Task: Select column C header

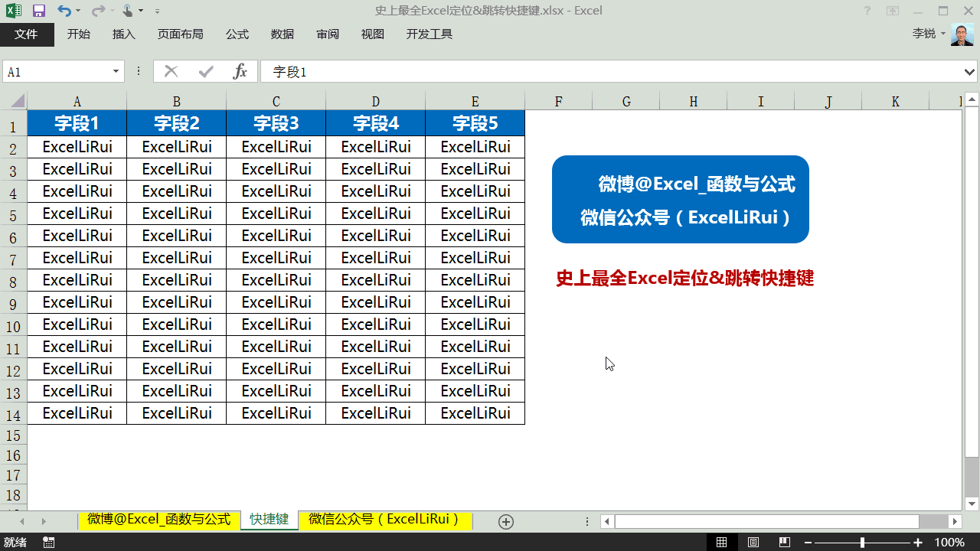Action: coord(276,102)
